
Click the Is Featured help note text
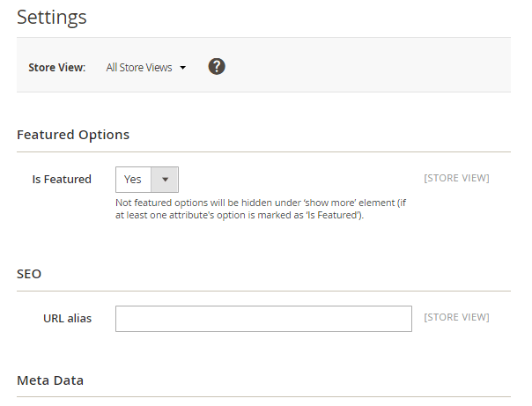pyautogui.click(x=260, y=210)
